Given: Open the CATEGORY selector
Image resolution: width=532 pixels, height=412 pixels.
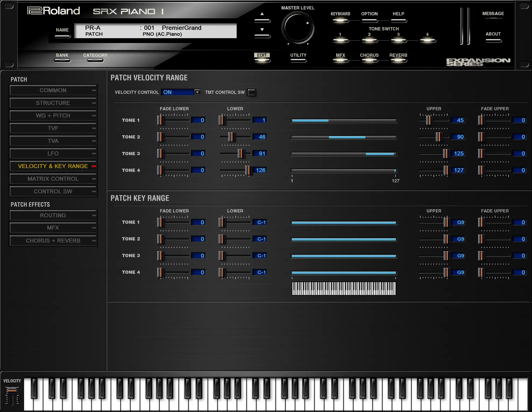Looking at the screenshot, I should click(95, 60).
